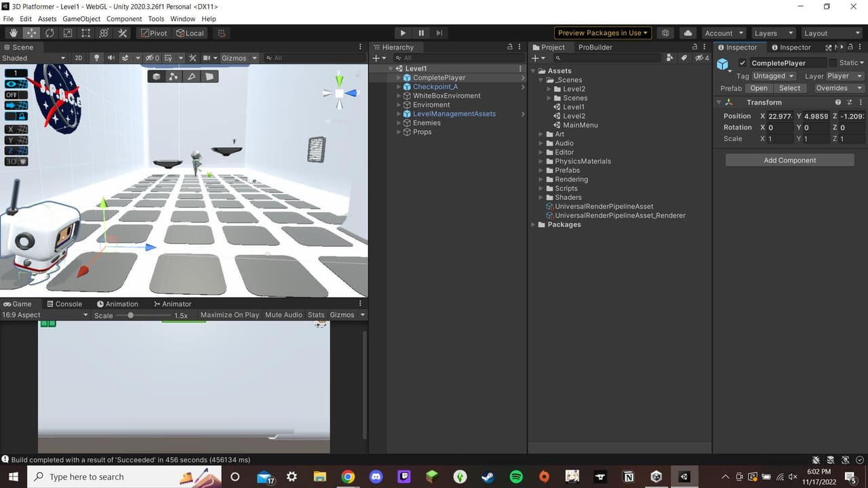Open the Account dropdown

point(724,33)
